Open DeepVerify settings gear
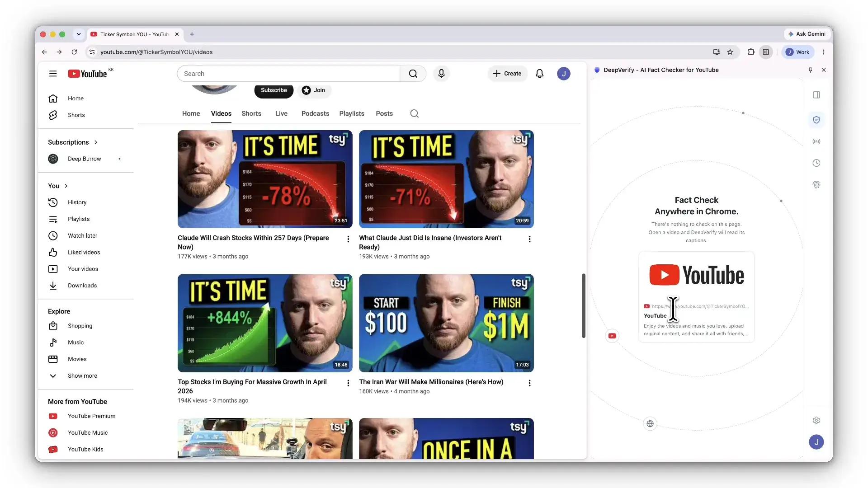 click(816, 420)
